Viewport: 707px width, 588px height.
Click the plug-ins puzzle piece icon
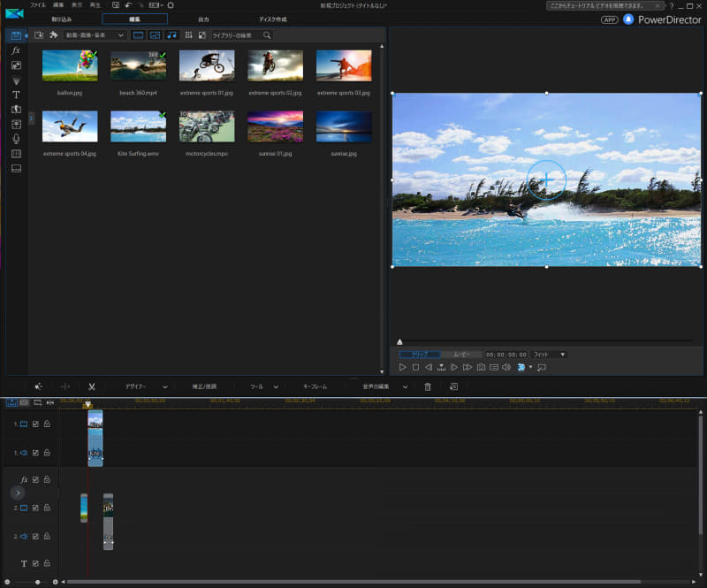[54, 35]
